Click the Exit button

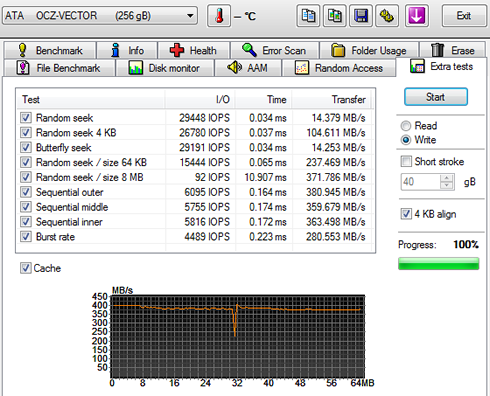[x=464, y=16]
